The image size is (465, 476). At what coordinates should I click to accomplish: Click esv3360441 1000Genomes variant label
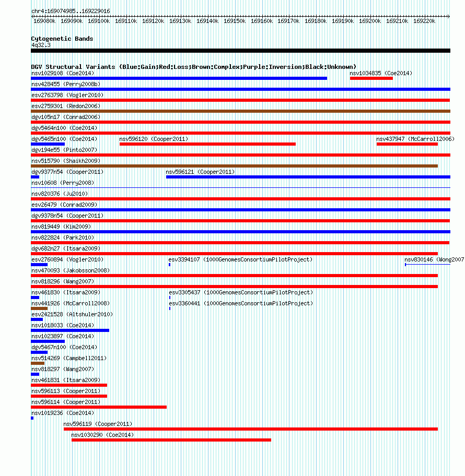241,303
